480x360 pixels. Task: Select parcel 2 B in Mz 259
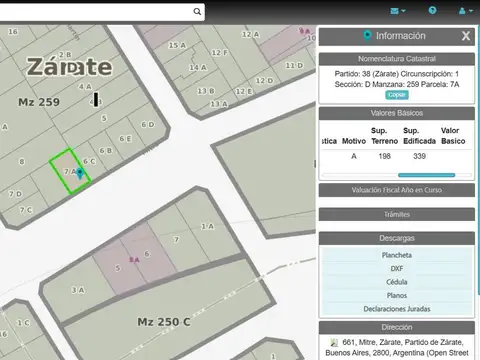65,54
